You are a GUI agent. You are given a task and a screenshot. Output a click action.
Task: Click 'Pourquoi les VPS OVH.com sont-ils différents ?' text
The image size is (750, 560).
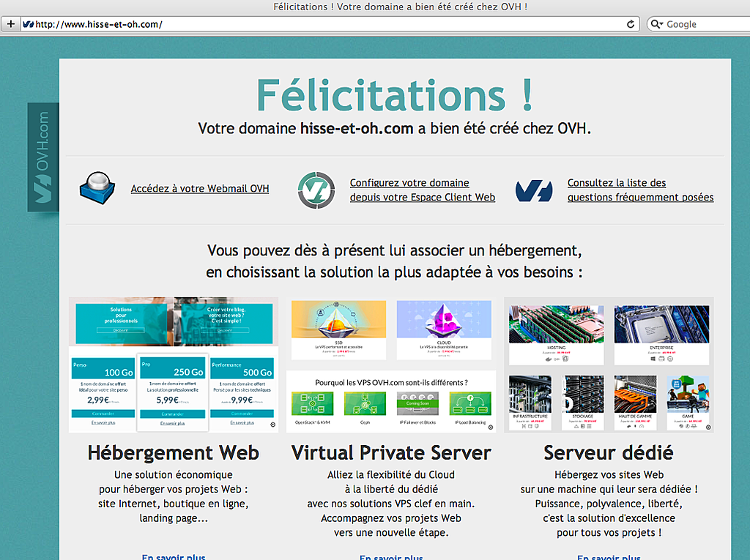[391, 383]
